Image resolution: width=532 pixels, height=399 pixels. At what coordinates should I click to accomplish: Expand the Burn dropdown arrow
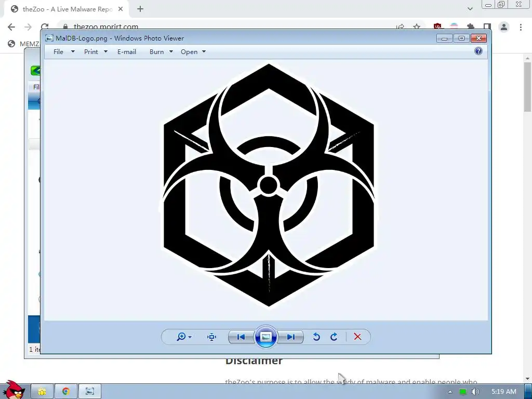pyautogui.click(x=171, y=51)
